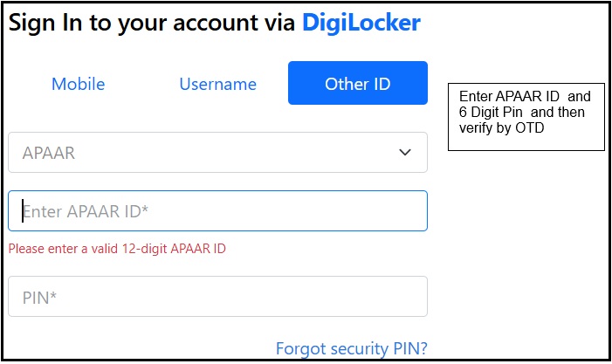Switch to the Mobile sign-in tab
The width and height of the screenshot is (612, 364).
point(79,84)
